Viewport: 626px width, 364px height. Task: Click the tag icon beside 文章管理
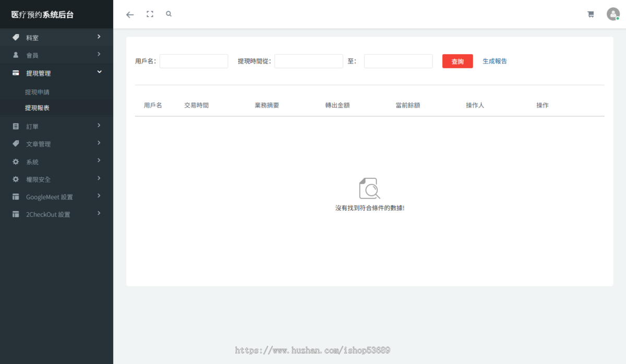pos(16,143)
